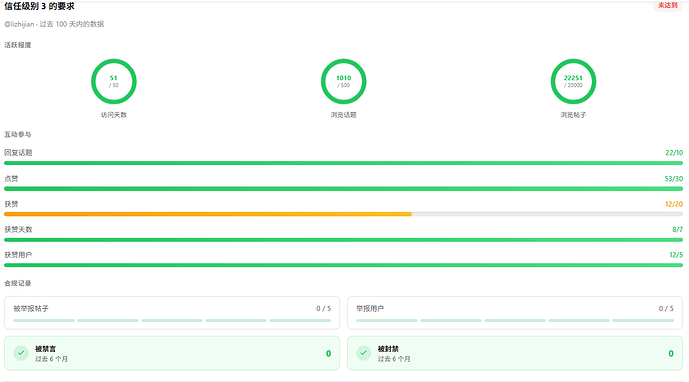Click the 访问天数 caption

pos(114,115)
